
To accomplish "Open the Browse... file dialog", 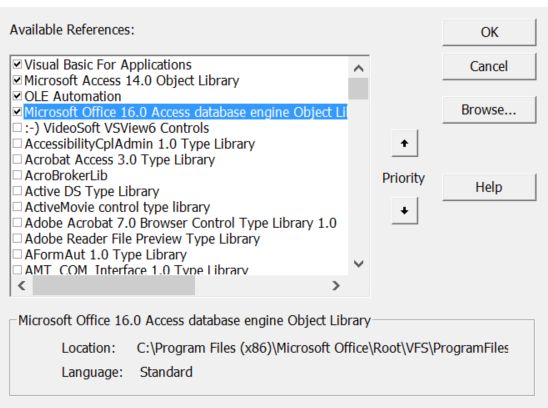I will (489, 110).
